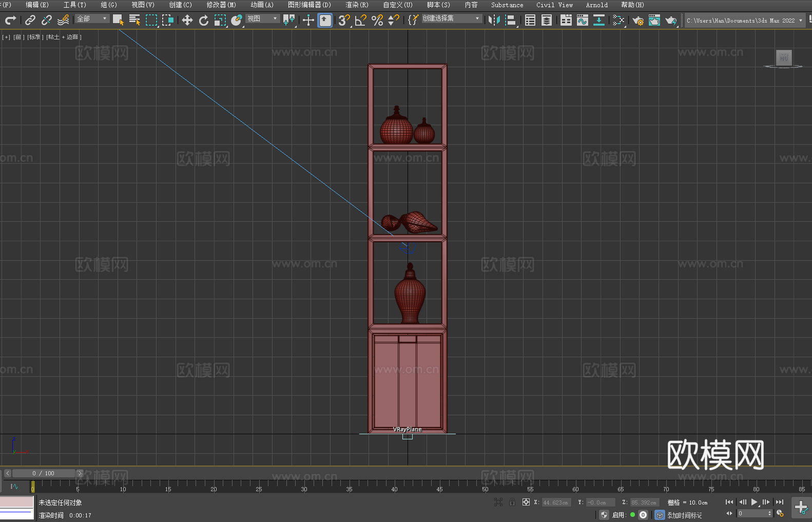Open mini curve editor icon
The width and height of the screenshot is (812, 522).
coord(14,486)
